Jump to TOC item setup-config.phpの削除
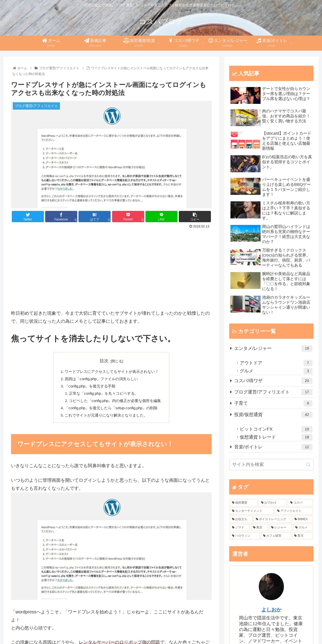 point(111,408)
